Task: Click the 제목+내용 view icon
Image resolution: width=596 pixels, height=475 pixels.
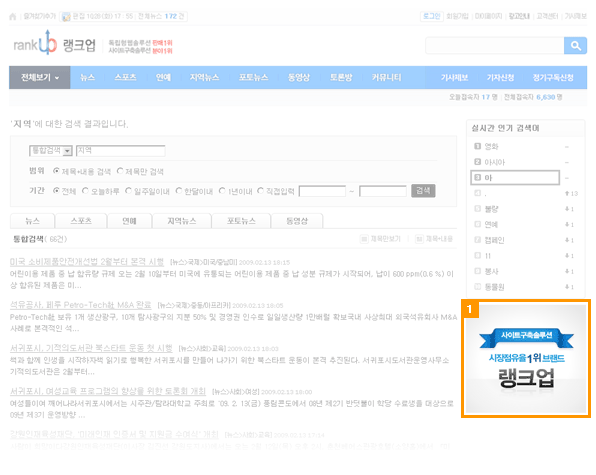Action: [419, 239]
